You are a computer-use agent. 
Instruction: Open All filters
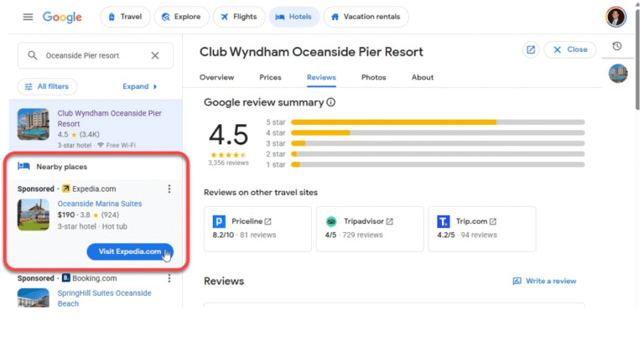point(47,86)
